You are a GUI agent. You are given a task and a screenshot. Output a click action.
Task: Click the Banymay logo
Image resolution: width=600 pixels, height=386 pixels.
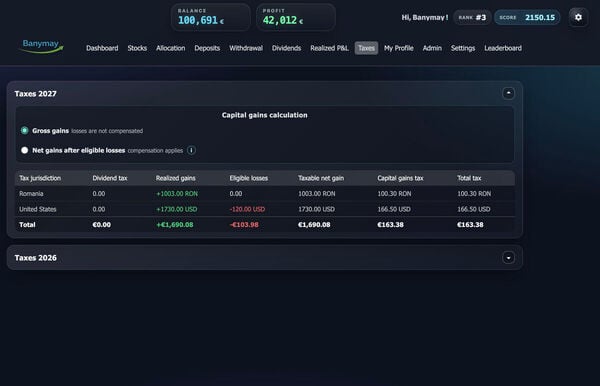[x=42, y=46]
